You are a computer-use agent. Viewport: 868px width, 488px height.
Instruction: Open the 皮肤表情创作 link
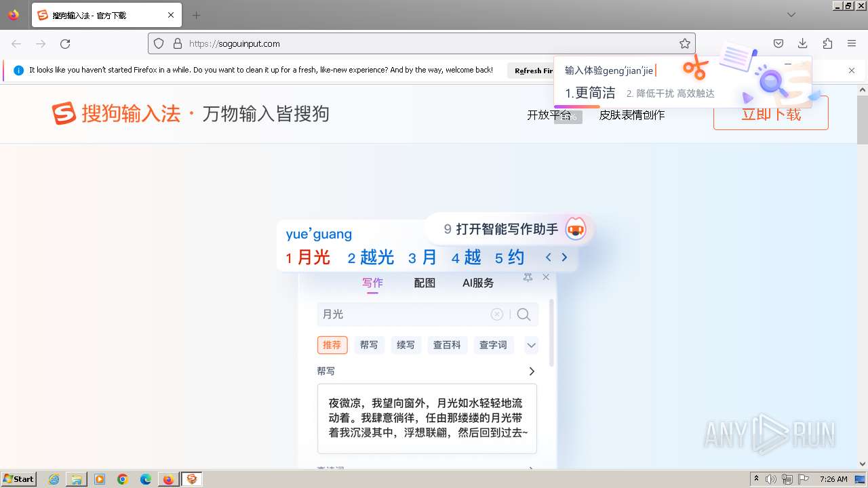coord(632,115)
